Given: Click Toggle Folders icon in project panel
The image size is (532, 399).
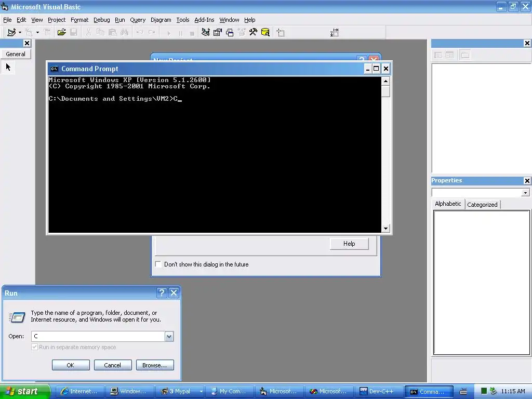Looking at the screenshot, I should click(465, 55).
